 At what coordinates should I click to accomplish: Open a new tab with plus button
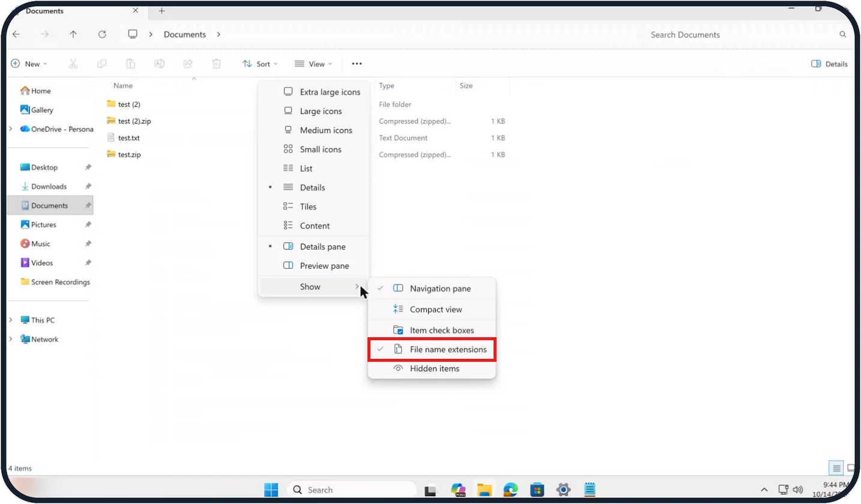[162, 11]
